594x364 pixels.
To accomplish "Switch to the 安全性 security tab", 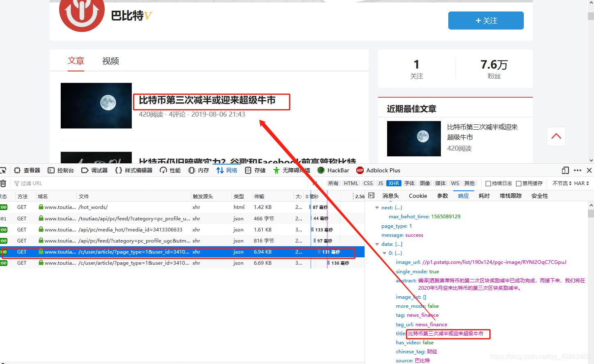I will click(540, 196).
